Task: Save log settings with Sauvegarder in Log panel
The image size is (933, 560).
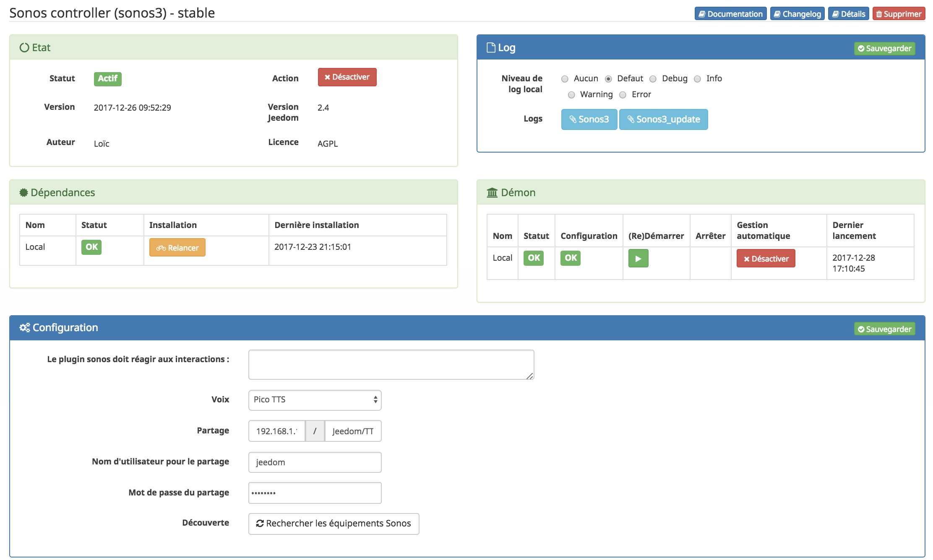Action: 884,49
